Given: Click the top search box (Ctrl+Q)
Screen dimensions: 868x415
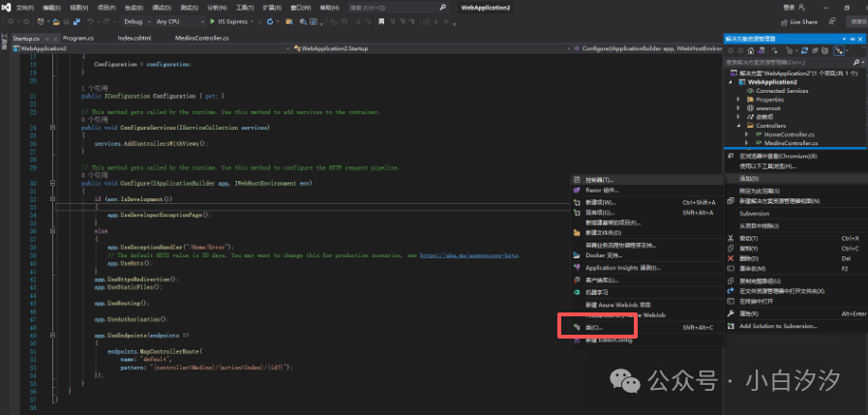Looking at the screenshot, I should point(399,8).
